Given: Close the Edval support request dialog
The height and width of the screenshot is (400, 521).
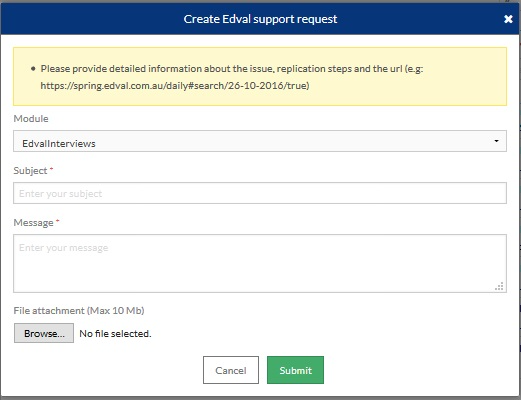Looking at the screenshot, I should point(508,19).
